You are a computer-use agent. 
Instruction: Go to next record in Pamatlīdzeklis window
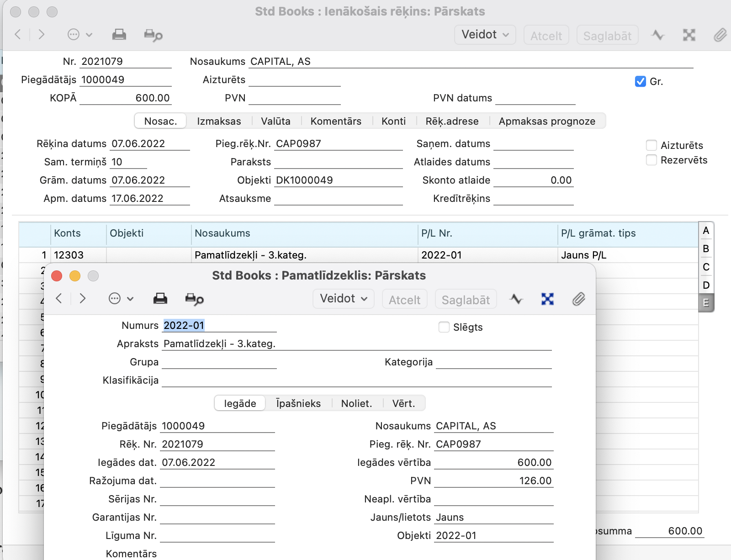pyautogui.click(x=83, y=299)
